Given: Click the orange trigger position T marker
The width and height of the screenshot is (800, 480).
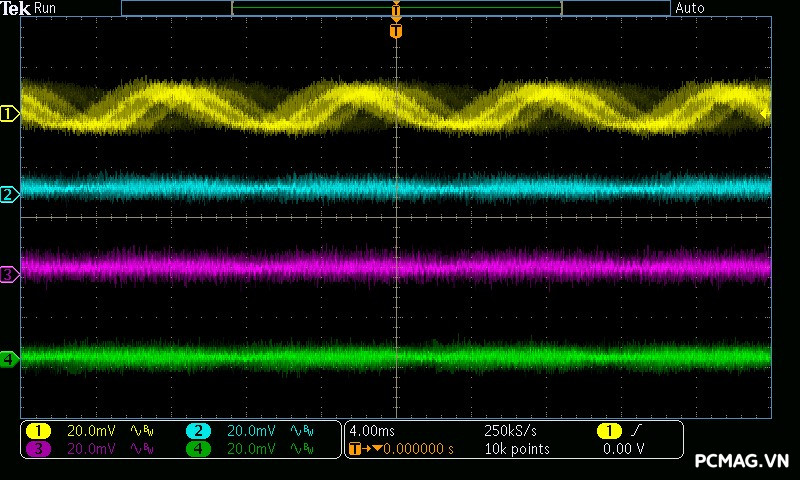Looking at the screenshot, I should tap(396, 31).
